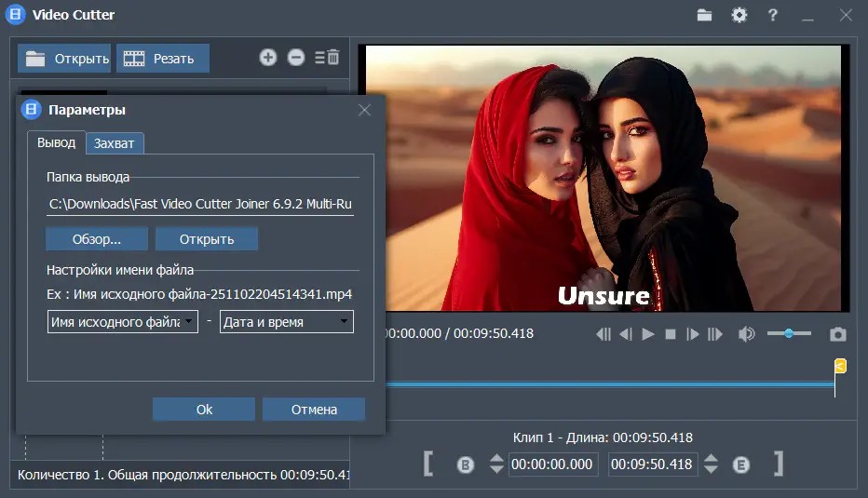The image size is (868, 498).
Task: Set the clip start with B marker button
Action: click(x=466, y=464)
